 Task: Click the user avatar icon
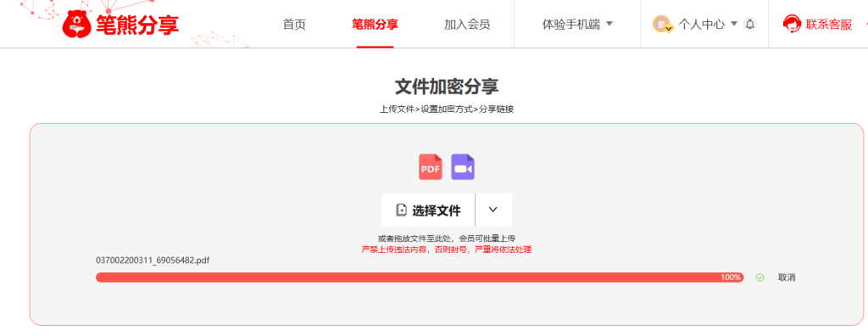click(663, 24)
